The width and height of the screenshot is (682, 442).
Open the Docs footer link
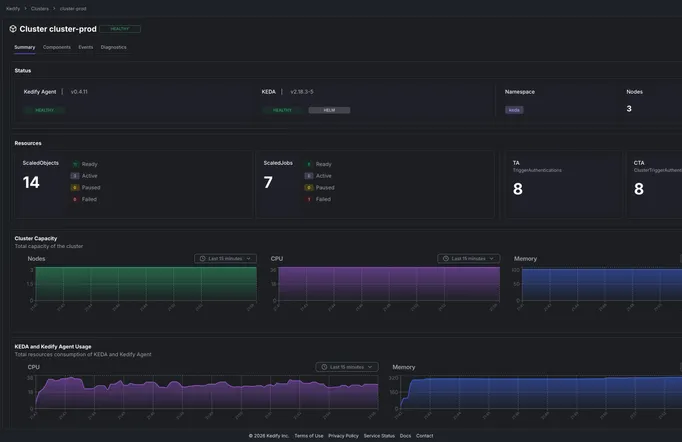(405, 436)
